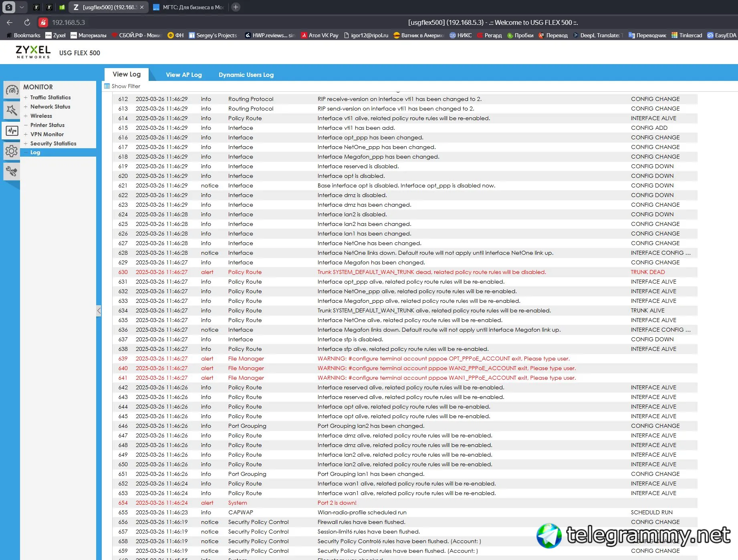The image size is (738, 560).
Task: Open the Переводчик bookmark
Action: (x=647, y=35)
